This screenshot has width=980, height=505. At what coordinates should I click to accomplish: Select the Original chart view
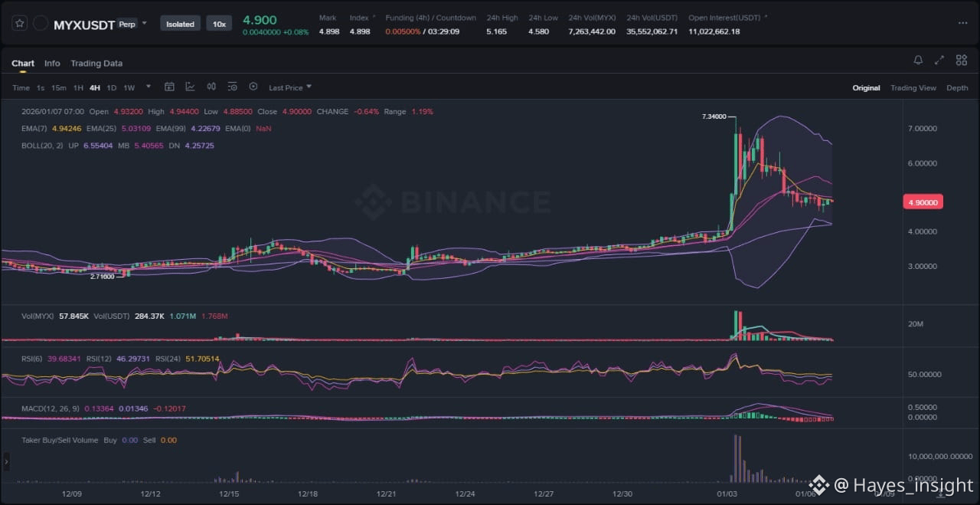pyautogui.click(x=866, y=88)
